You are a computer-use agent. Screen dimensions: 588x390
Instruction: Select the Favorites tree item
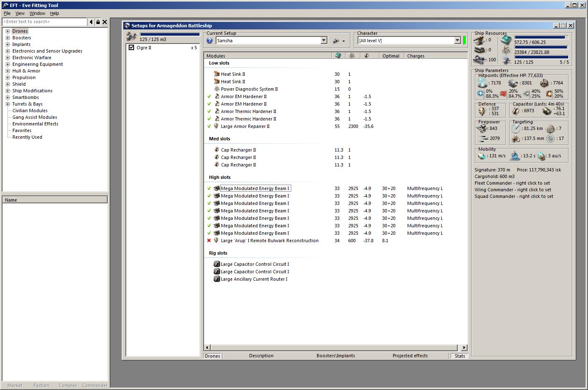pyautogui.click(x=22, y=130)
